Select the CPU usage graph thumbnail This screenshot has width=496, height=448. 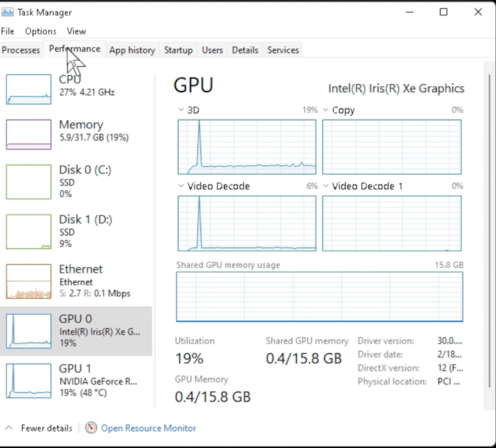[28, 89]
